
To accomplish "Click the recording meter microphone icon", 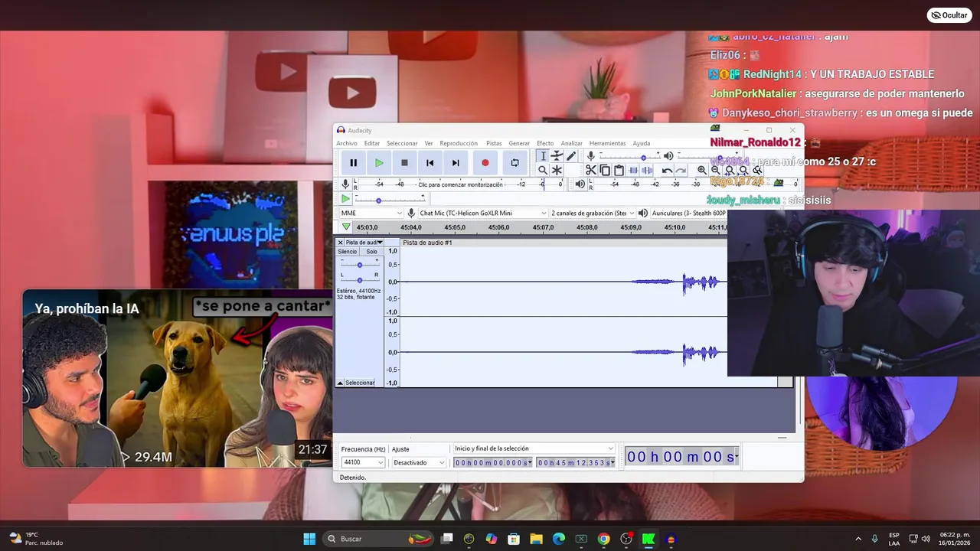I will pos(345,184).
